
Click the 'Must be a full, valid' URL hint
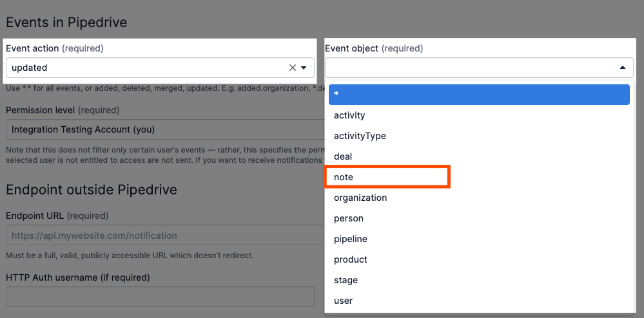[130, 256]
